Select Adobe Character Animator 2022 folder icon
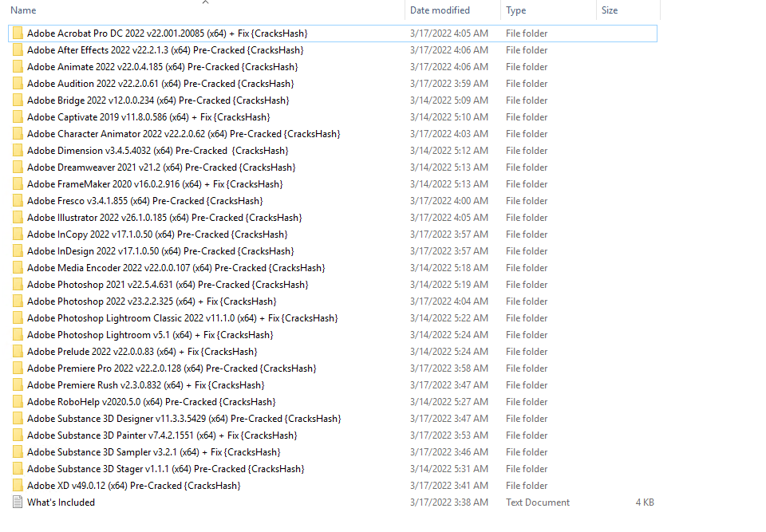Screen dimensions: 766x532 pyautogui.click(x=18, y=134)
